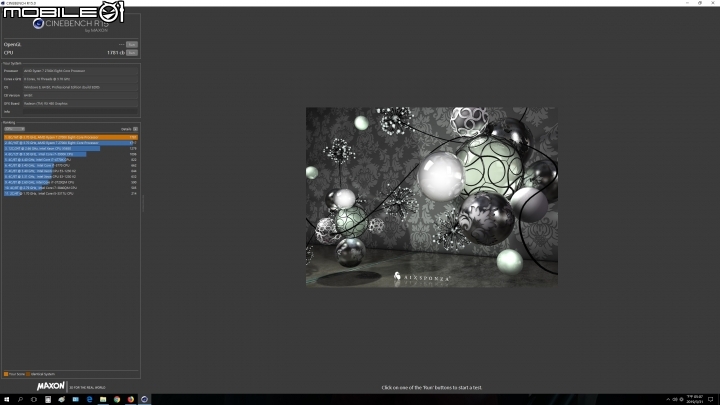720x405 pixels.
Task: Open the taskbar clock and date
Action: coord(695,399)
